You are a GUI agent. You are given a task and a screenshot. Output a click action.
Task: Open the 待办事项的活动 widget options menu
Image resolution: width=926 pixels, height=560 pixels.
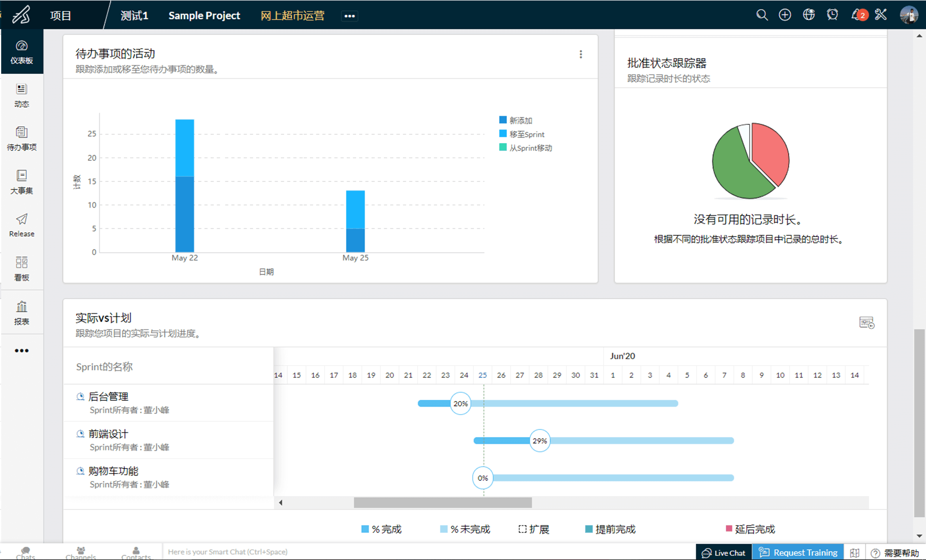pyautogui.click(x=581, y=54)
